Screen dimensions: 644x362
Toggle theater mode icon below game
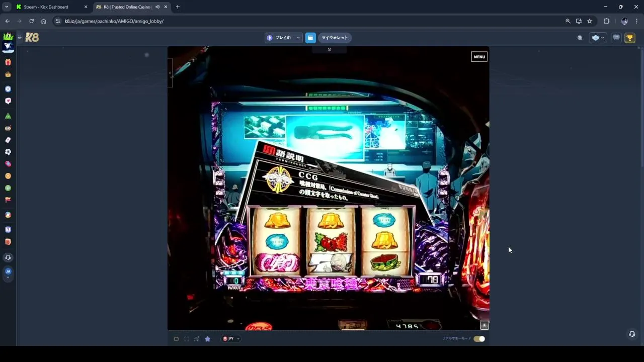tap(176, 339)
